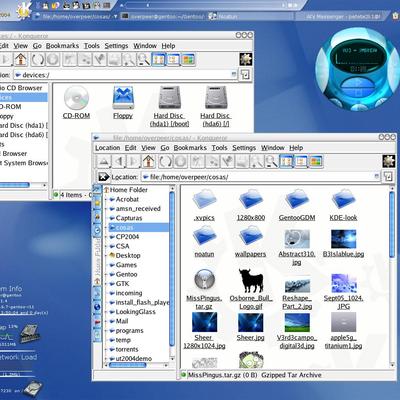Open wallpapers folder in cosas window

click(250, 241)
